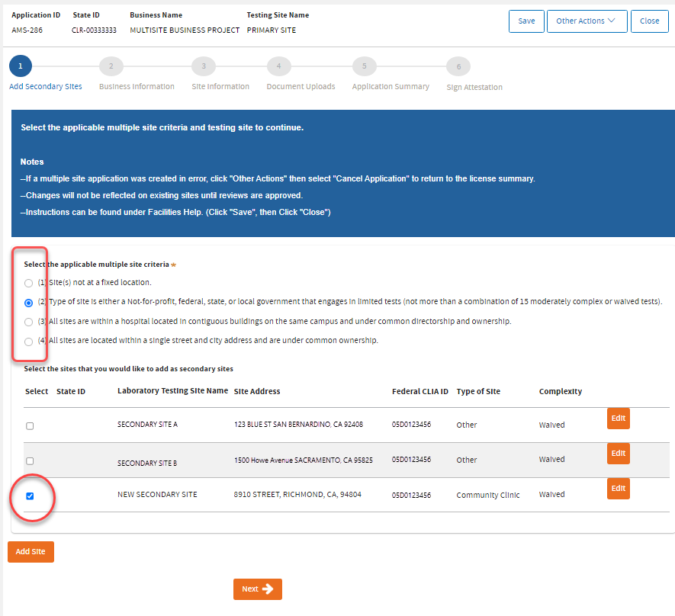Go to step 2 Business Information

click(x=111, y=66)
